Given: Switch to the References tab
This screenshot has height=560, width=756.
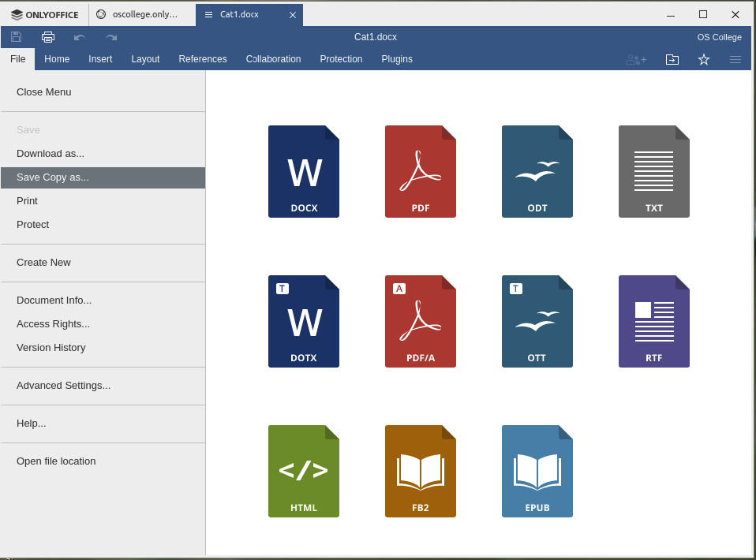Looking at the screenshot, I should tap(202, 59).
